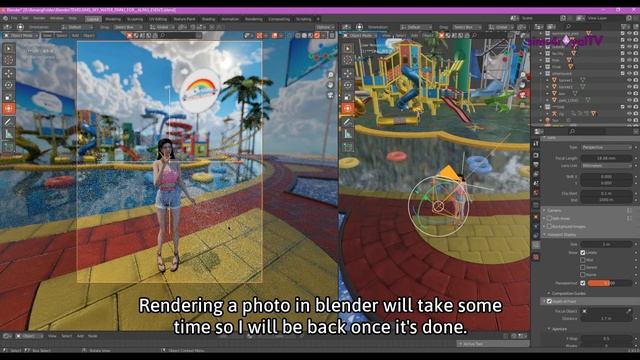Open the Render properties tab
The image size is (640, 360).
(536, 155)
